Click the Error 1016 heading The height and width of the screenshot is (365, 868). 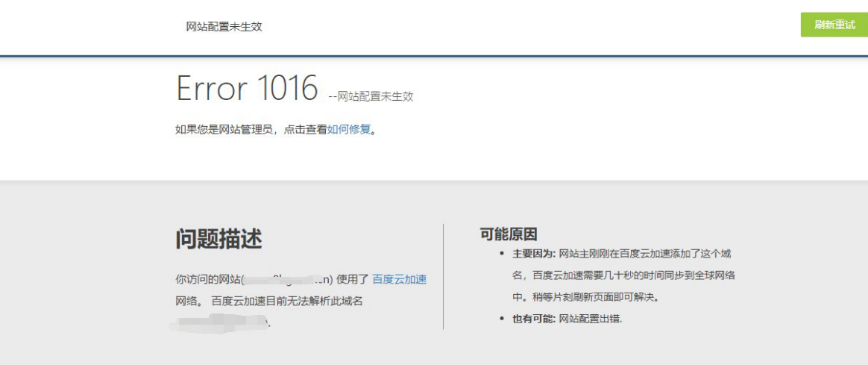click(248, 87)
